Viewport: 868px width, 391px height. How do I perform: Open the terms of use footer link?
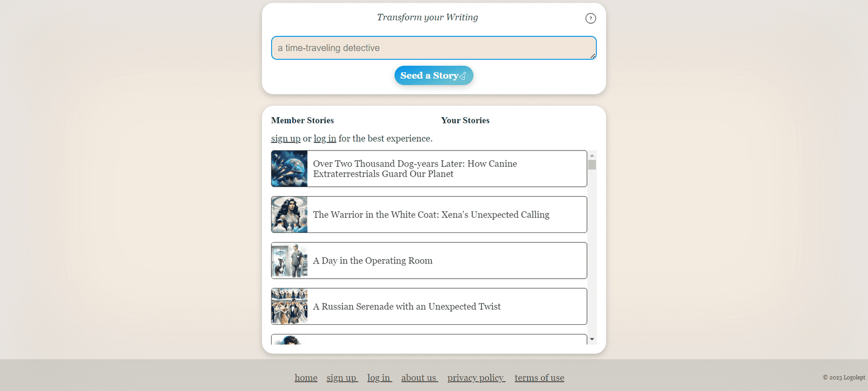point(539,378)
